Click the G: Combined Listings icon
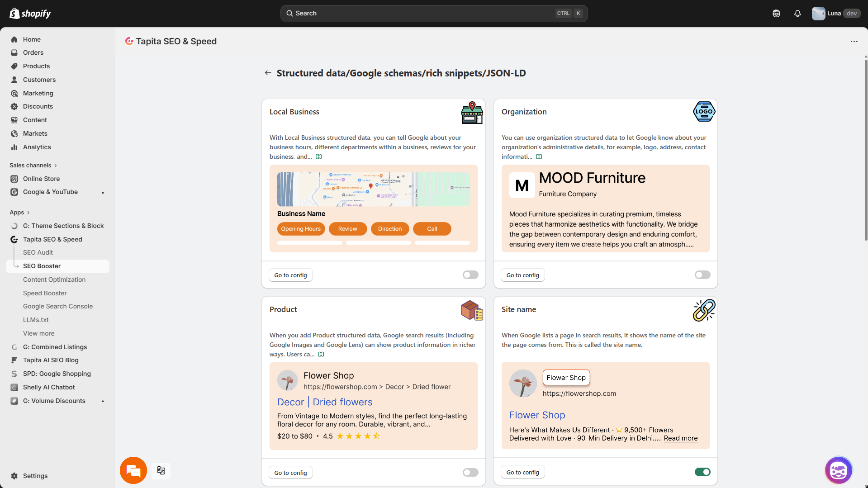This screenshot has width=868, height=488. pos(14,347)
